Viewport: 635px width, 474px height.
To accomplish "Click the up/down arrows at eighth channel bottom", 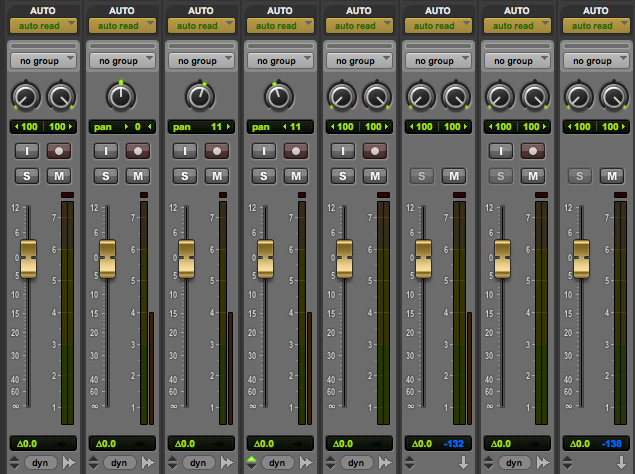I will click(x=567, y=462).
